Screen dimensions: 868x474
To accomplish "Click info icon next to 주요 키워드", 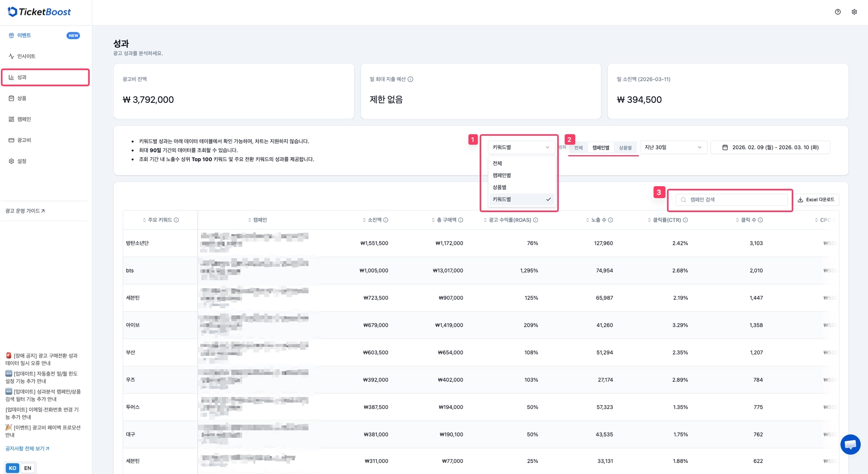I will 176,220.
